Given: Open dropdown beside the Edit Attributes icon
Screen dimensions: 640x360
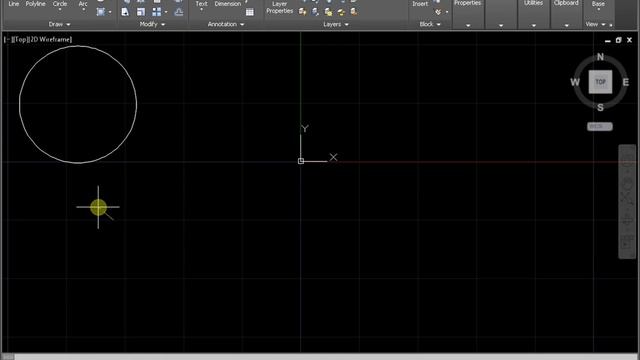Looking at the screenshot, I should [447, 12].
